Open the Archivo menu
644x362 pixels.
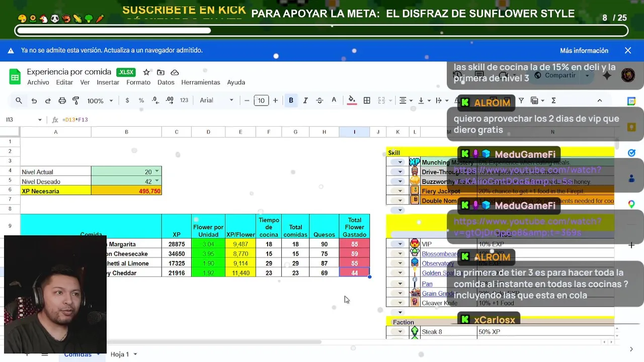click(x=38, y=82)
